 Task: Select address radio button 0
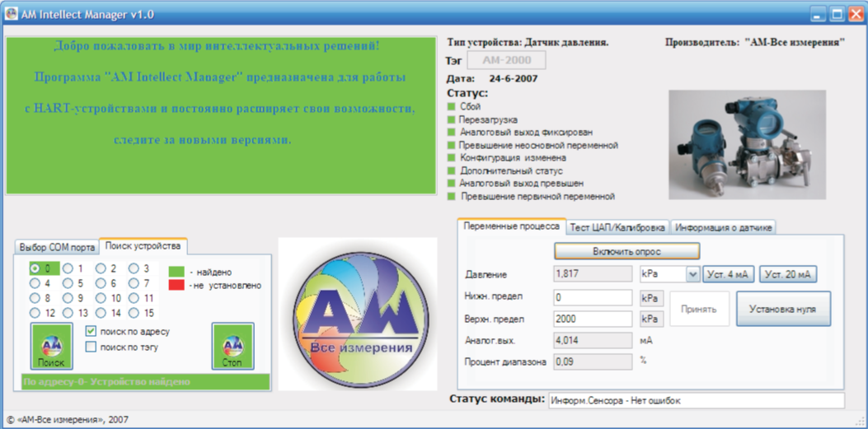click(35, 268)
